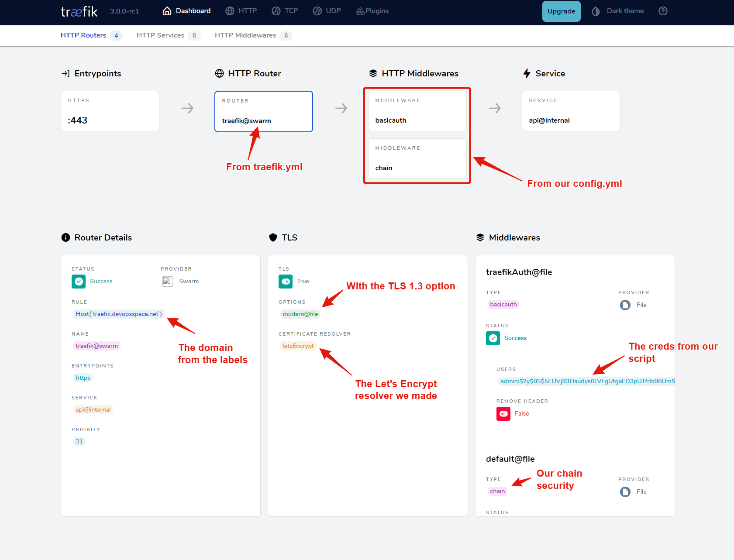Click the HTTP Services count badge 8
This screenshot has width=734, height=560.
point(194,36)
